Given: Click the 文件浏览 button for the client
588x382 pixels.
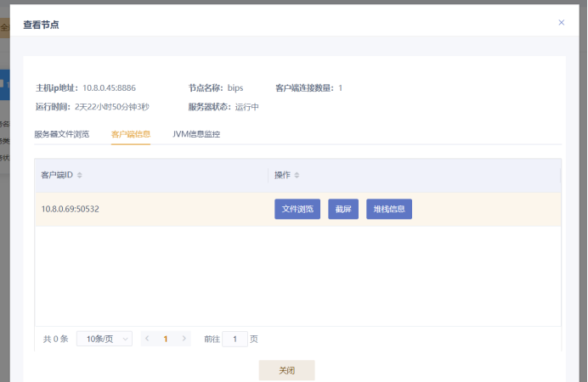Looking at the screenshot, I should tap(297, 209).
